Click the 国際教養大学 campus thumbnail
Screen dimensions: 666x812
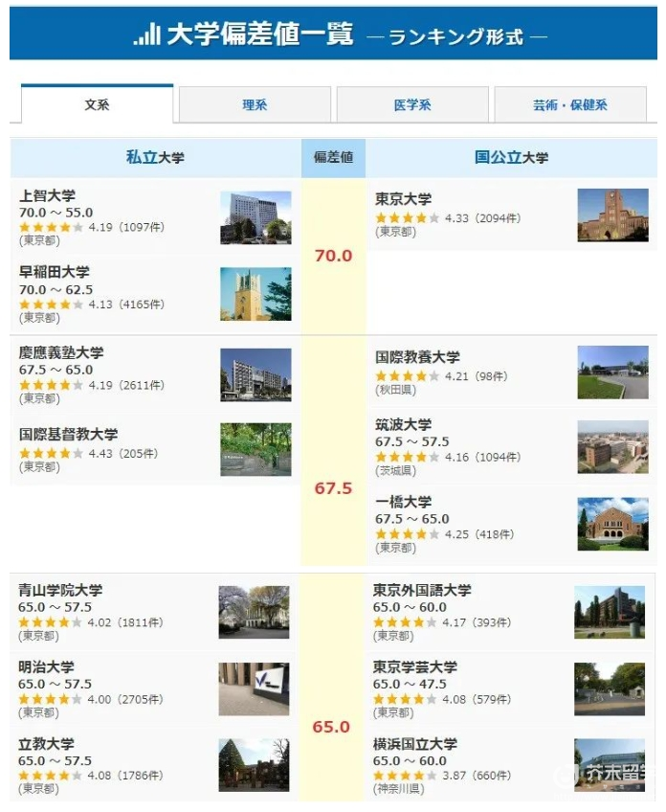pyautogui.click(x=612, y=372)
